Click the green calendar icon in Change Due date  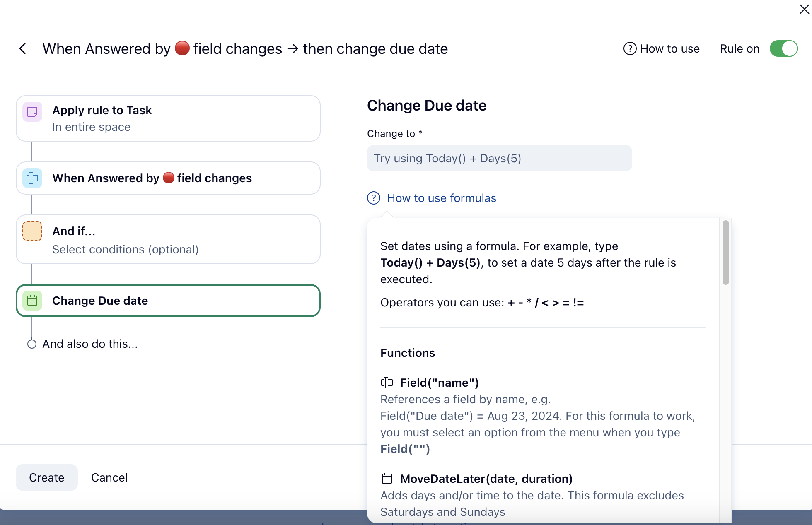[x=32, y=301]
